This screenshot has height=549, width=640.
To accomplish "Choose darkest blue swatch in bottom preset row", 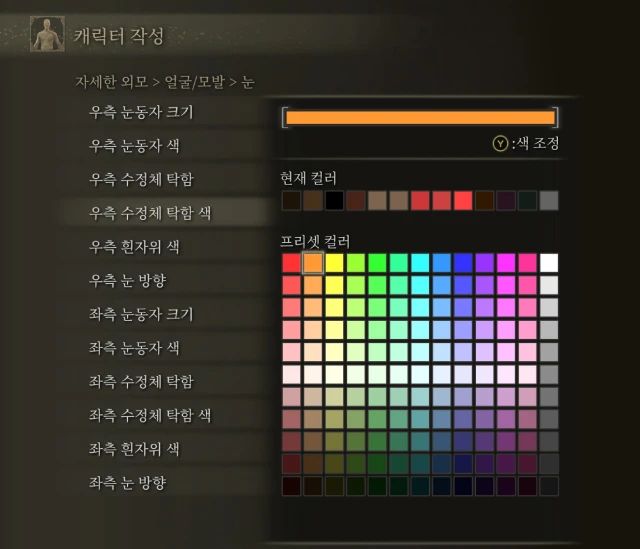I will 463,486.
